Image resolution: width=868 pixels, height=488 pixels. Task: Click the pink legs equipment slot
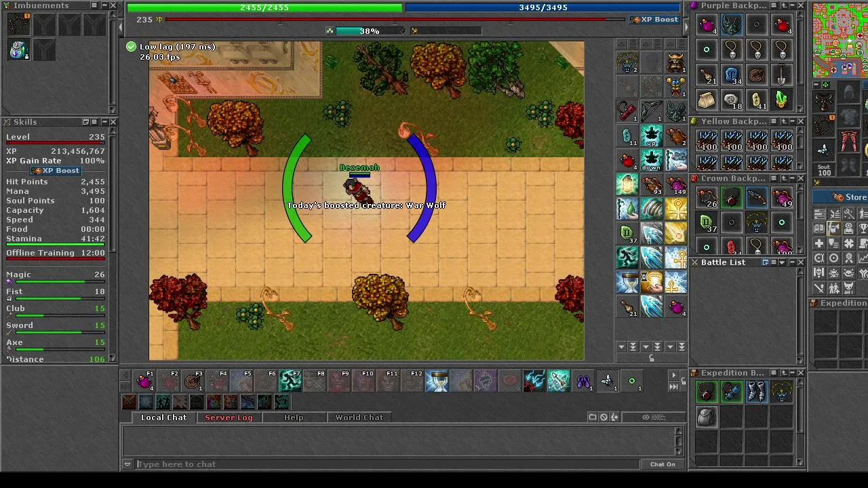click(x=850, y=141)
